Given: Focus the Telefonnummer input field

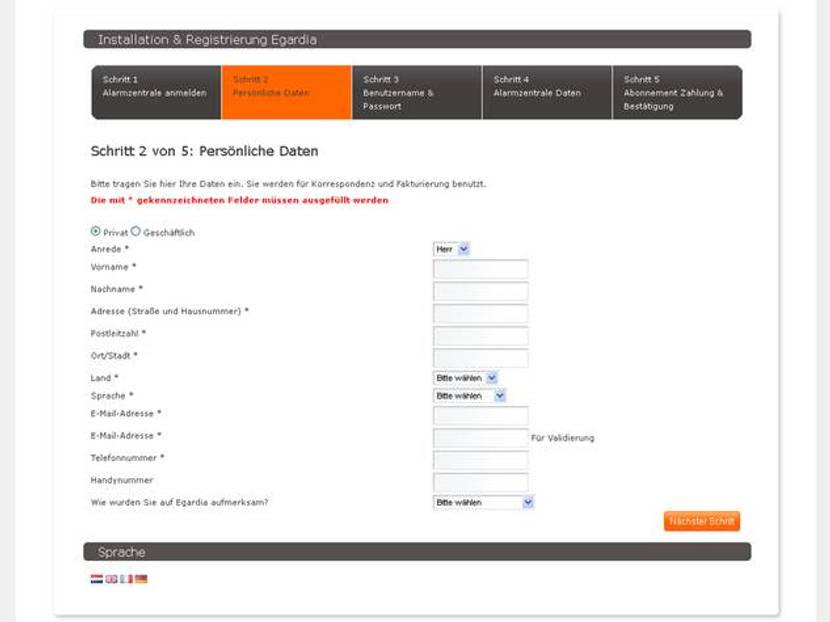Looking at the screenshot, I should point(481,460).
